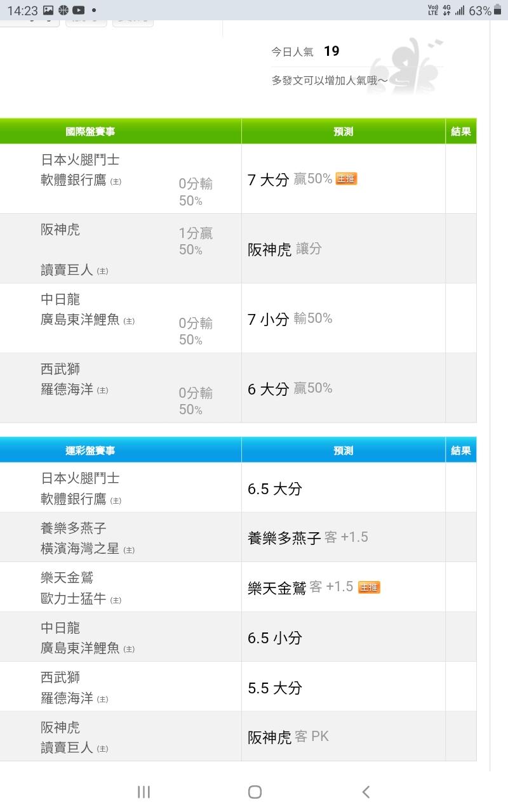Select the 運彩盤賽事 table header
Image resolution: width=508 pixels, height=812 pixels.
90,450
